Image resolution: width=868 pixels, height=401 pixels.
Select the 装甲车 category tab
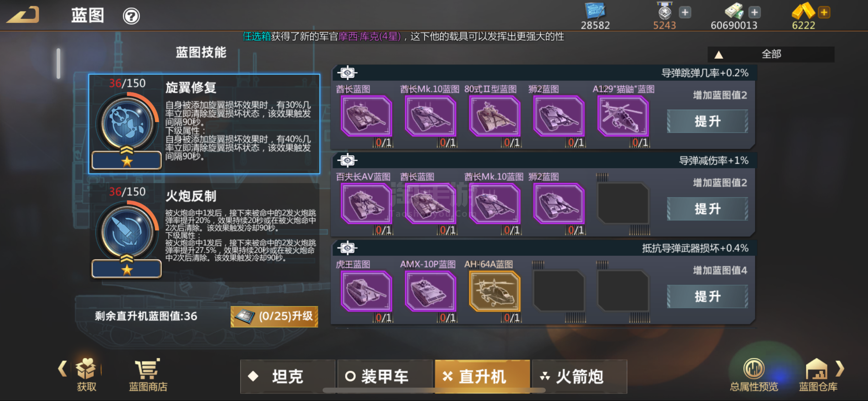tap(385, 376)
